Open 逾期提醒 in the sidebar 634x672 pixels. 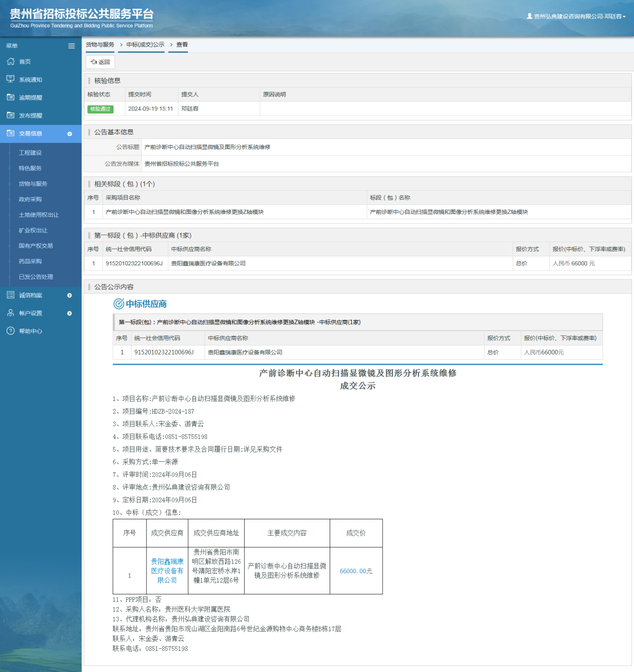click(31, 98)
